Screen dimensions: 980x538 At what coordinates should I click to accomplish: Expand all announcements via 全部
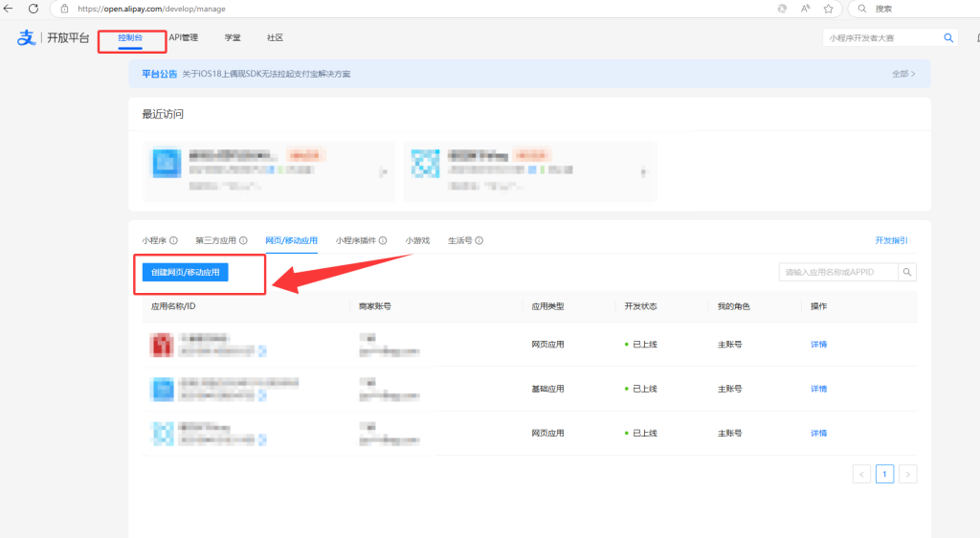[x=902, y=74]
